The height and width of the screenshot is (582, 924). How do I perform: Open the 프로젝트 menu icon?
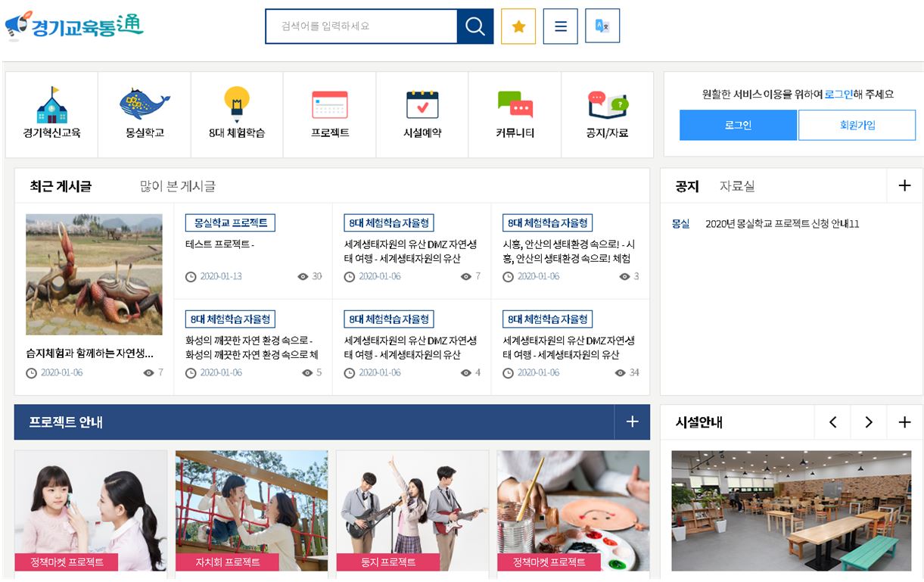(x=330, y=106)
